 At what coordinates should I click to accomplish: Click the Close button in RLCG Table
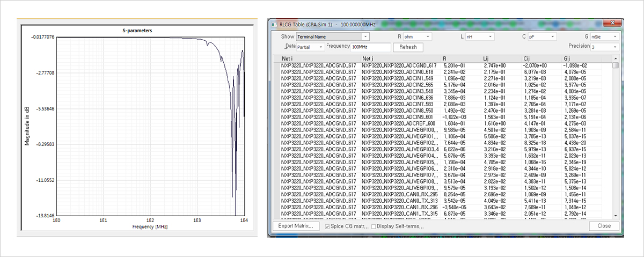coord(604,226)
